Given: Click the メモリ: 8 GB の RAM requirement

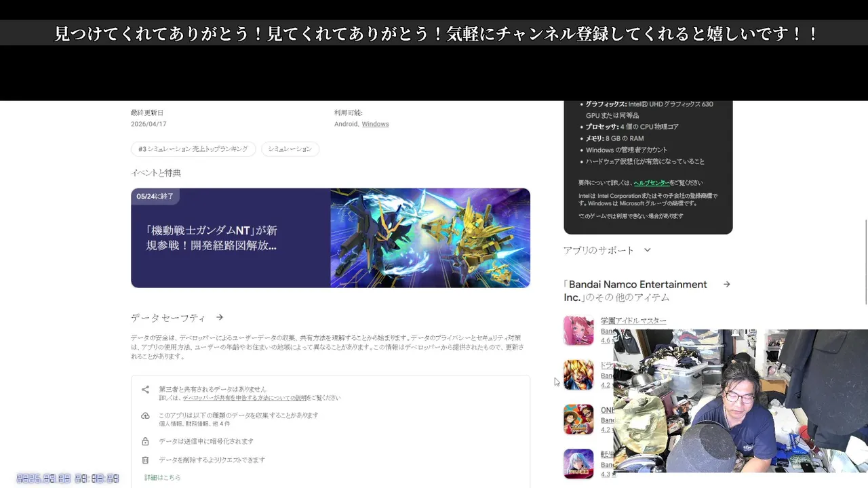Looking at the screenshot, I should [614, 138].
